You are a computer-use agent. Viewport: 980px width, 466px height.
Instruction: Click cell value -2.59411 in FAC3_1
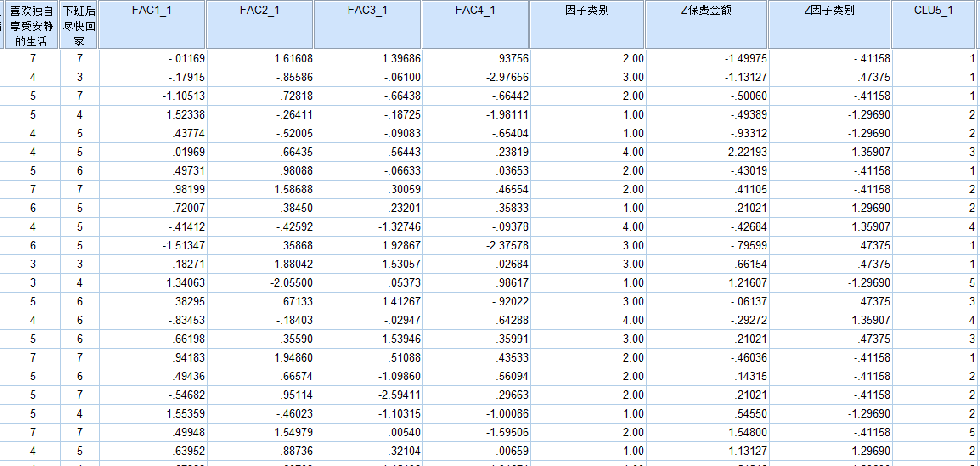pyautogui.click(x=369, y=395)
